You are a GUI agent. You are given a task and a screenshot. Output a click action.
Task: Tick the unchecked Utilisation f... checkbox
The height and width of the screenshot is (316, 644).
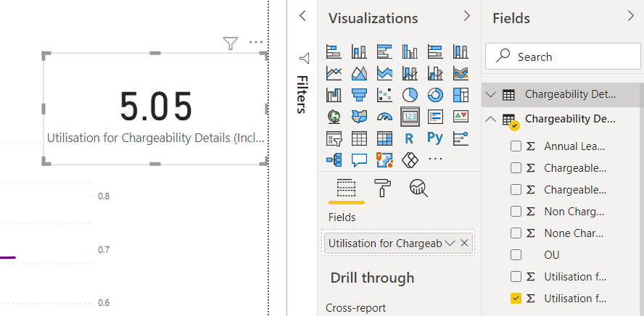pos(516,277)
